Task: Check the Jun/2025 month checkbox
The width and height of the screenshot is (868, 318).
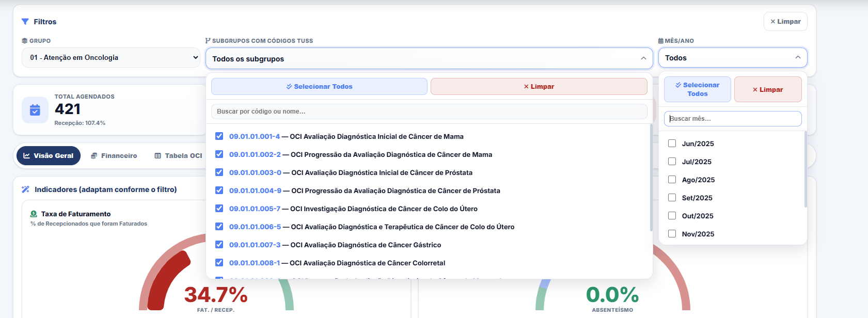Action: (x=672, y=144)
